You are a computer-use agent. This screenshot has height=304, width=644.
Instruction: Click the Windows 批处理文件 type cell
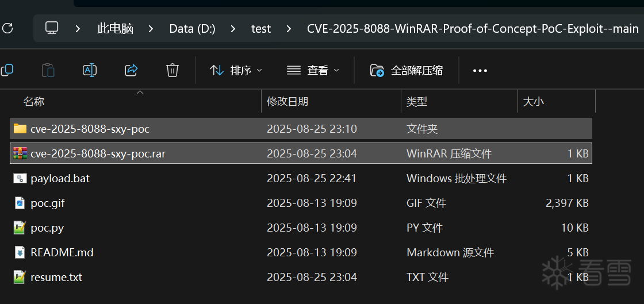pos(457,179)
